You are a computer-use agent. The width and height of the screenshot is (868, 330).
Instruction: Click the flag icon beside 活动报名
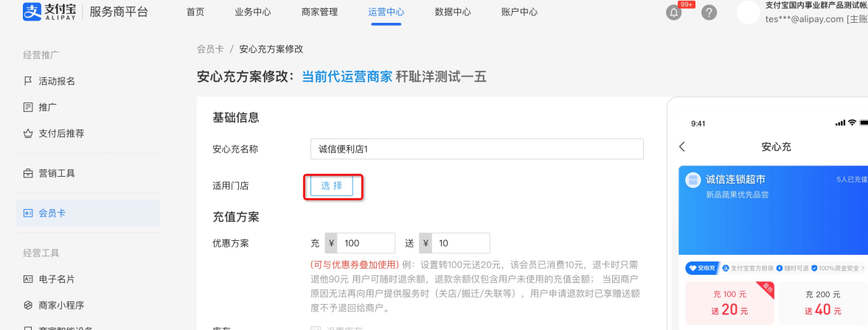click(28, 81)
